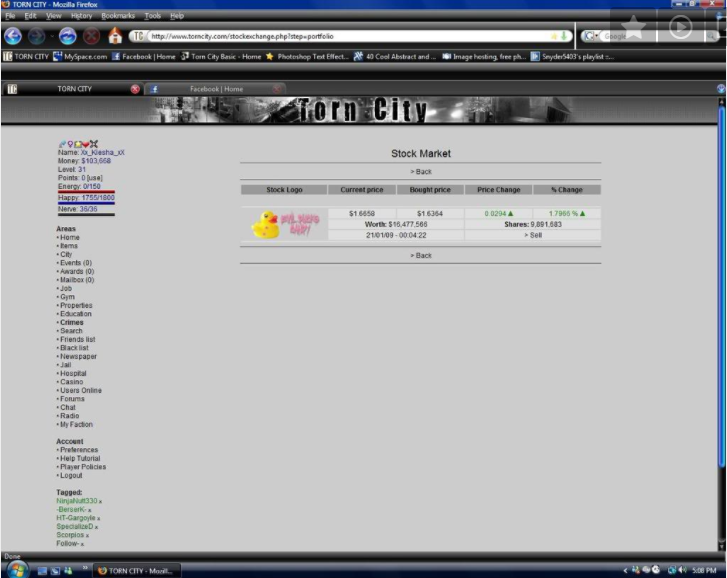Open the Bookmarks menu
727x578 pixels.
[x=118, y=16]
